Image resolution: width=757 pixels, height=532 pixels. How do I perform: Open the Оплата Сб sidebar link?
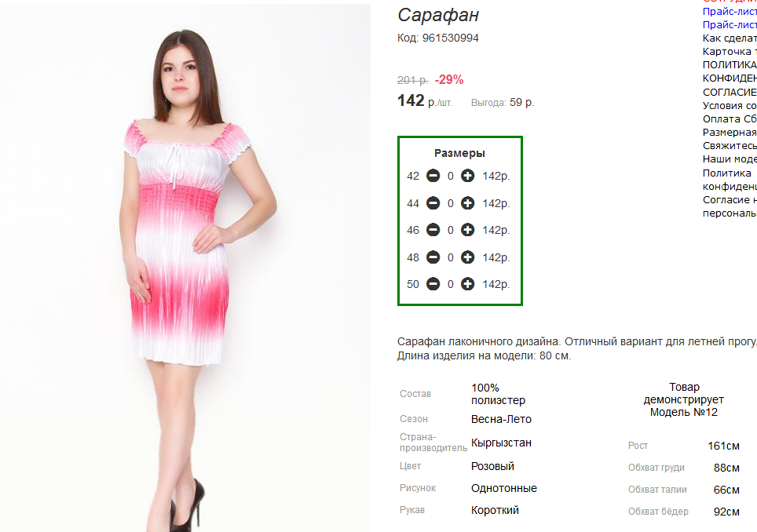click(x=730, y=119)
